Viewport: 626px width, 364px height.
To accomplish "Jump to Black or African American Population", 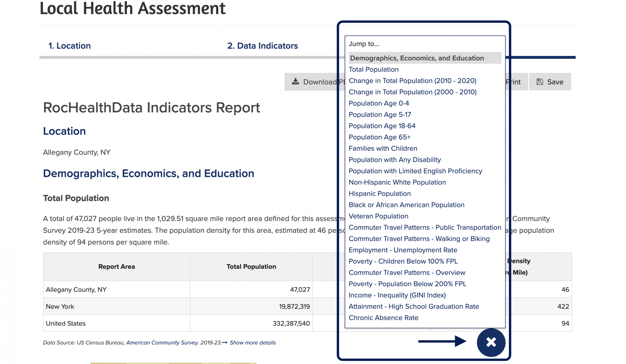I will tap(406, 205).
